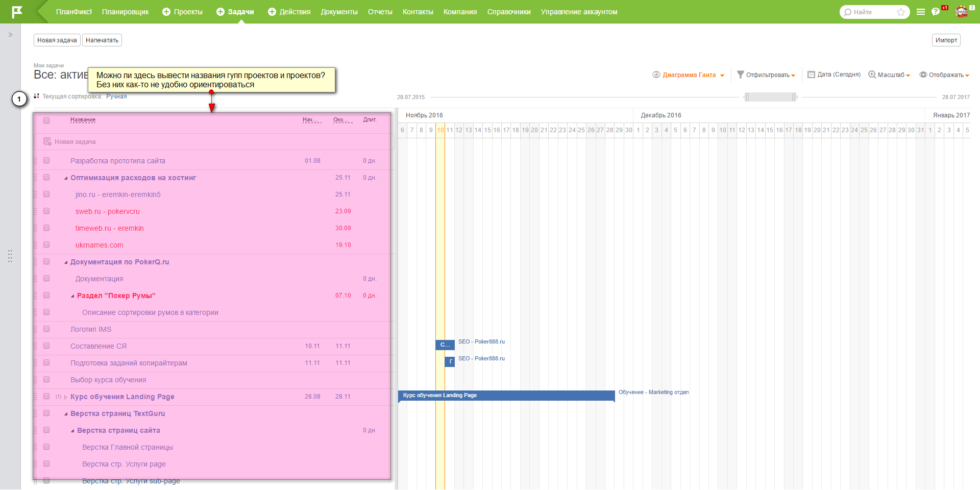Open the Масштаб zoom dropdown

889,75
